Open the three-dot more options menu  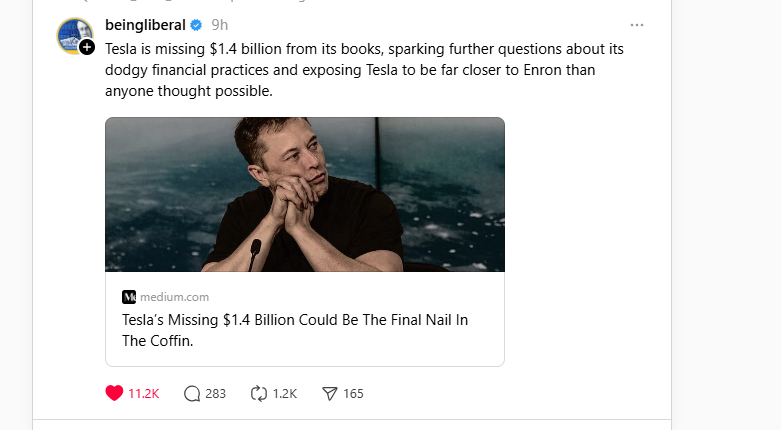(637, 25)
